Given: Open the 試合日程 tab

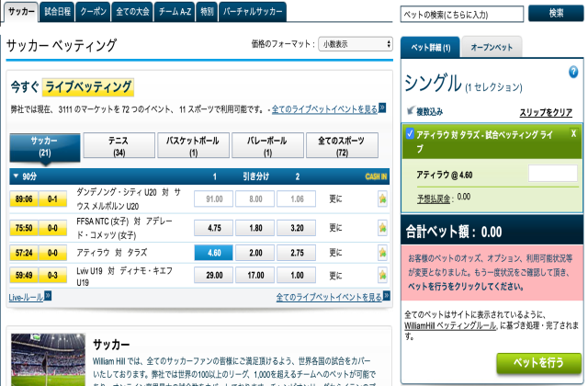Looking at the screenshot, I should [58, 11].
